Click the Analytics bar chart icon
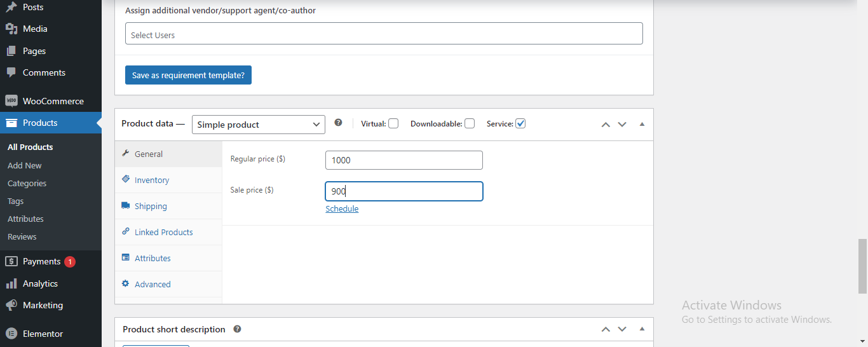Screen dimensions: 868x347 tap(11, 283)
